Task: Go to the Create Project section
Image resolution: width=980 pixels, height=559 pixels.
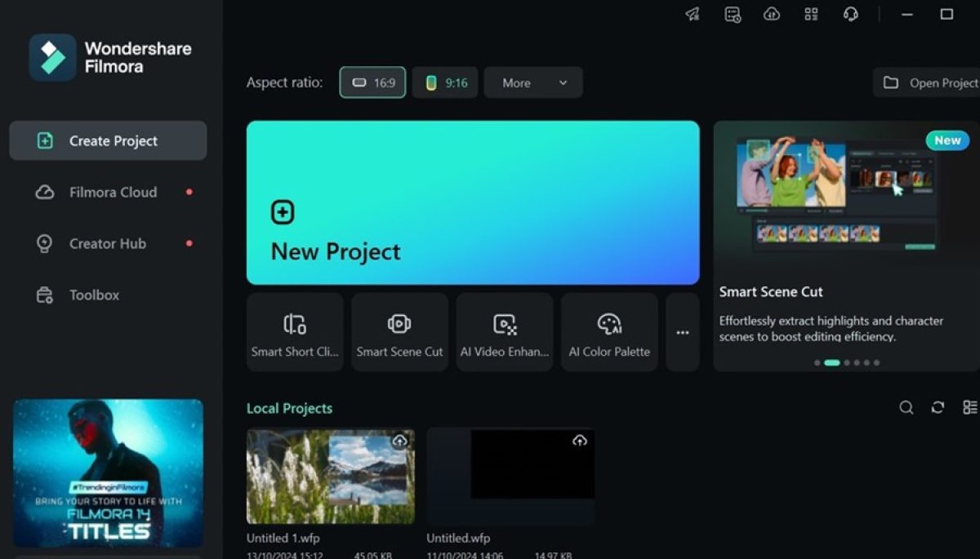Action: coord(108,140)
